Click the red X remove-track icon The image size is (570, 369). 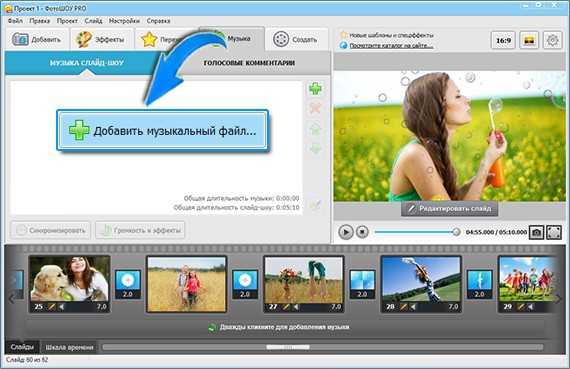(x=315, y=108)
